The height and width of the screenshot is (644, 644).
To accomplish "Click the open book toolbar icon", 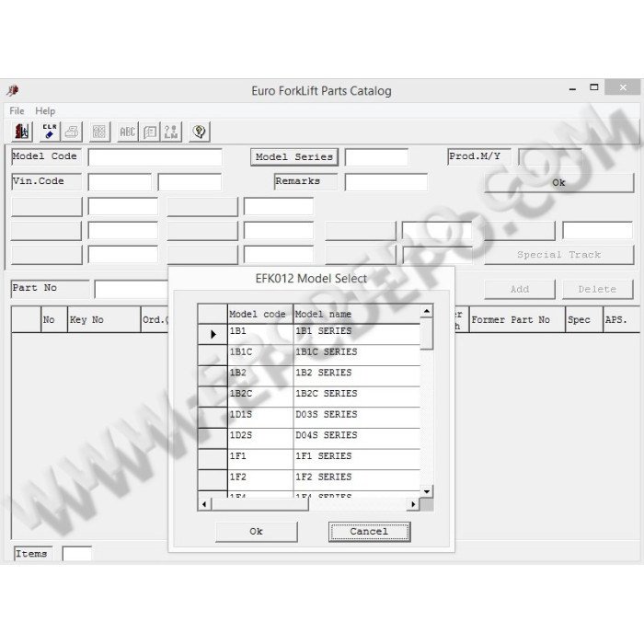I will click(150, 132).
